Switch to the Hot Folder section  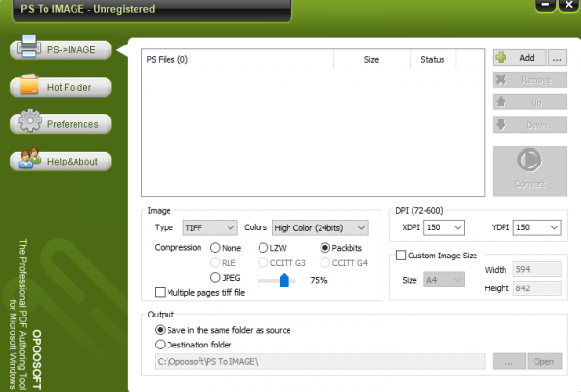pos(61,87)
